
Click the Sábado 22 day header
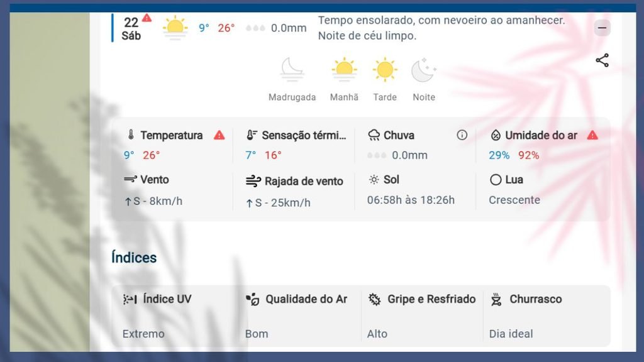tap(131, 28)
